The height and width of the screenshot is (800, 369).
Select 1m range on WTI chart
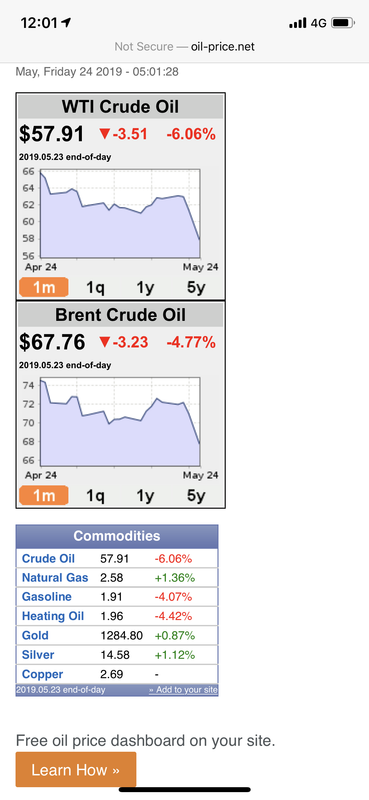[x=43, y=287]
